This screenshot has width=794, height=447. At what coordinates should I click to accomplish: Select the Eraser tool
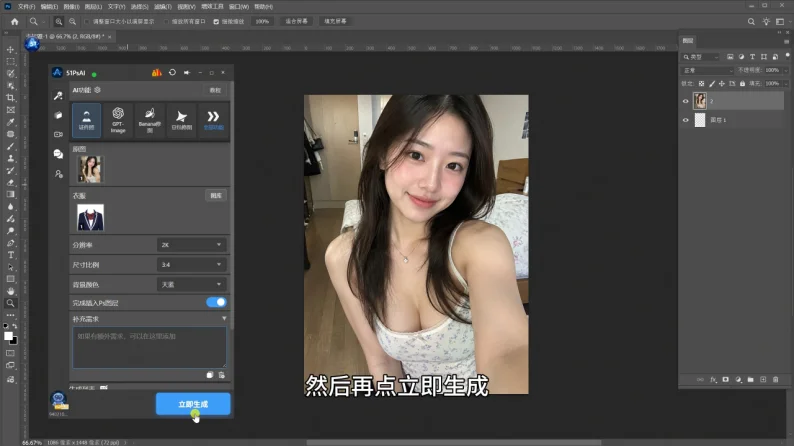[10, 182]
